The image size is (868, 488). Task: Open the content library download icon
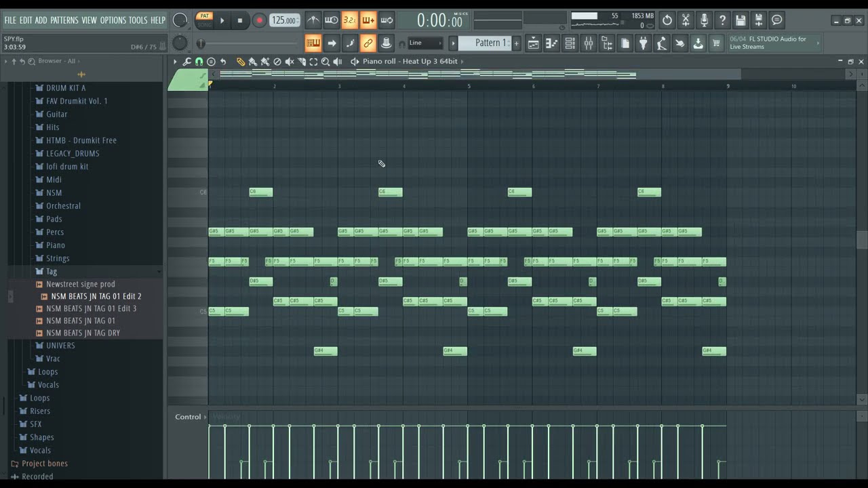698,43
